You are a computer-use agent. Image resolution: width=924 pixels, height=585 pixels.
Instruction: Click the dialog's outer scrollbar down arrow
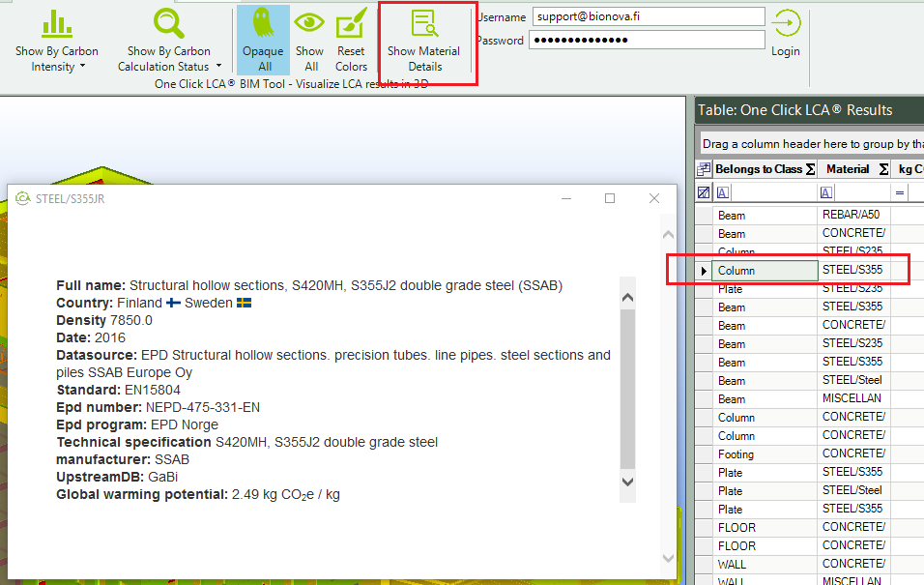(668, 558)
